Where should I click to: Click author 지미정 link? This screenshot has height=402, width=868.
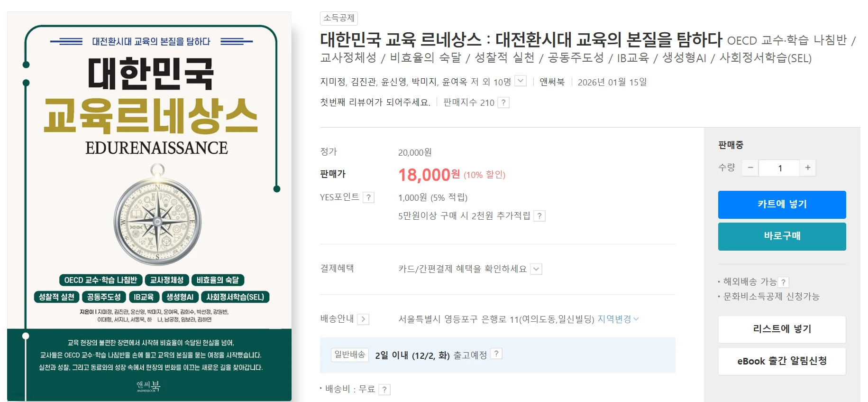(333, 82)
